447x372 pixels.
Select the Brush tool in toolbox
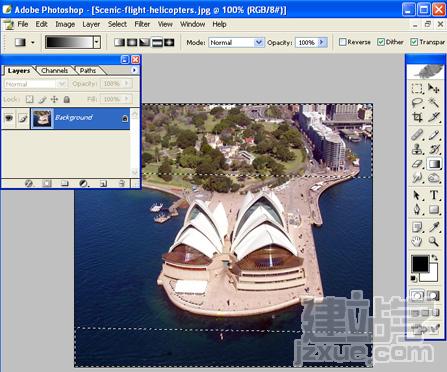[434, 135]
